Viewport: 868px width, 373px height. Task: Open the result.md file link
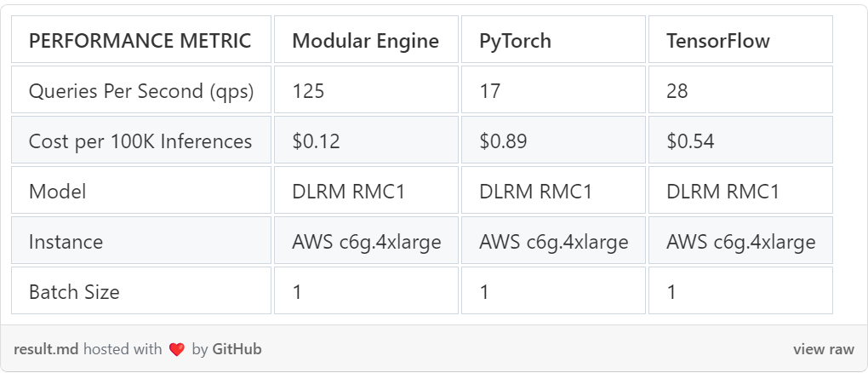[46, 350]
